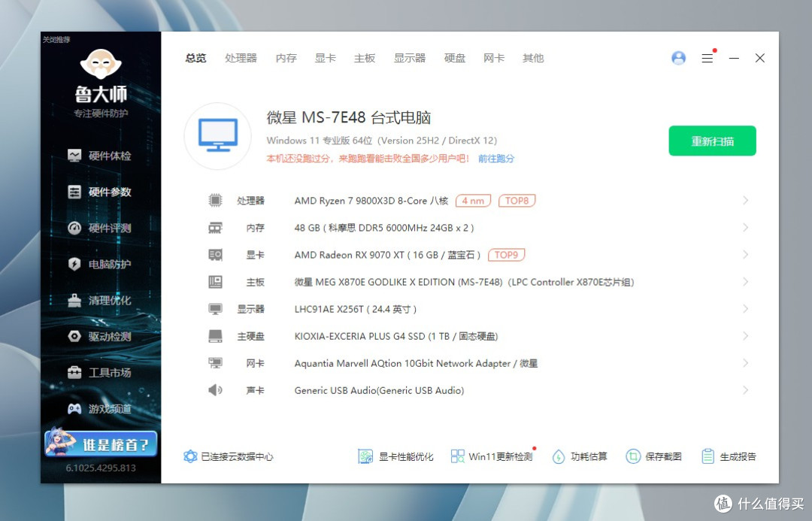The width and height of the screenshot is (812, 521).
Task: Click the 主硬盘 drive icon
Action: [215, 336]
